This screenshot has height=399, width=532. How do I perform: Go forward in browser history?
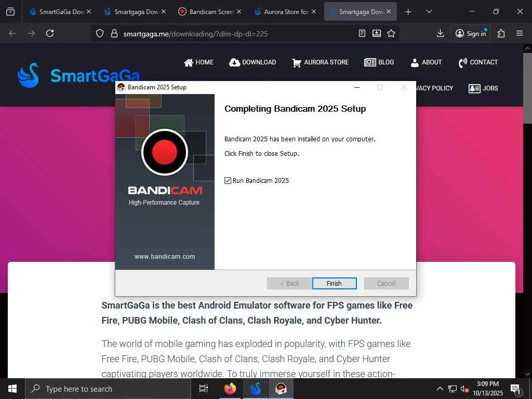[x=31, y=33]
